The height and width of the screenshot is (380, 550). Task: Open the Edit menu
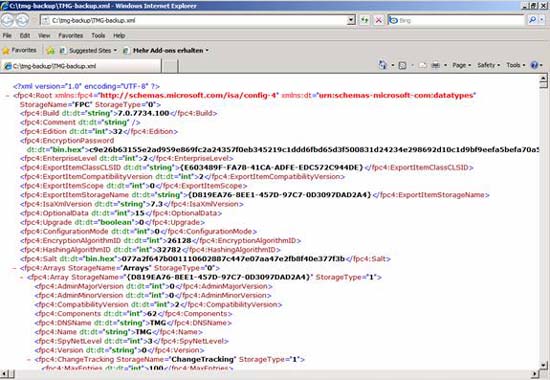pos(25,35)
